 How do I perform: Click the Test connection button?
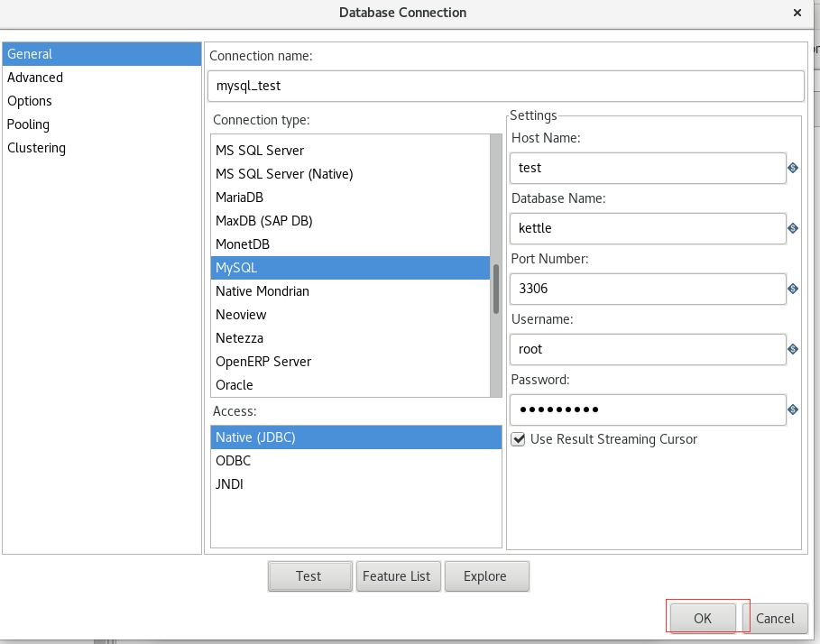[x=309, y=576]
